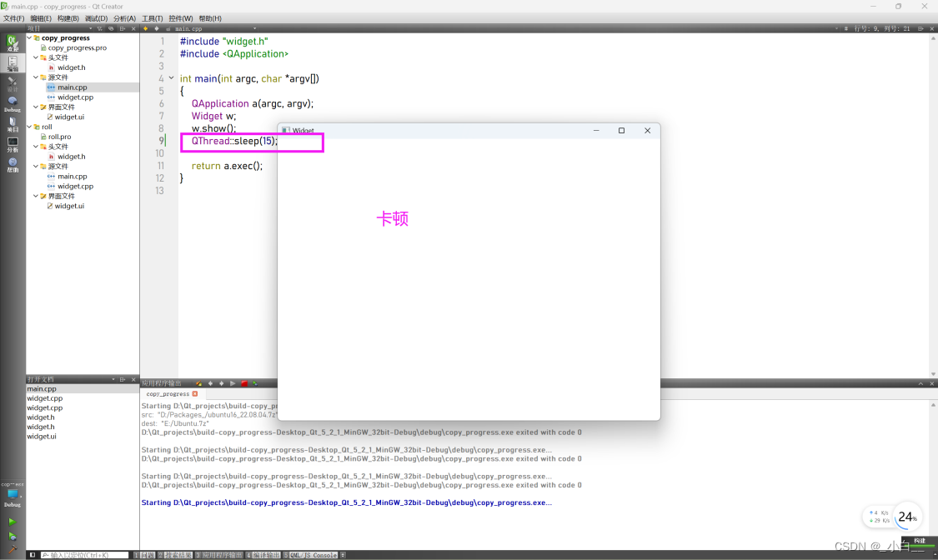Minimize the application output pane
This screenshot has height=560, width=938.
click(920, 383)
